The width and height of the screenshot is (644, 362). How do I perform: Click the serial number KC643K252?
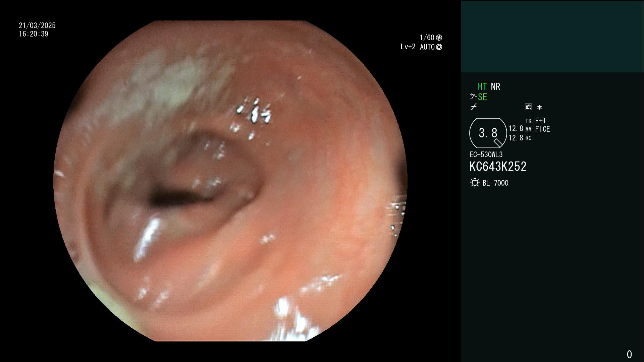[x=498, y=167]
